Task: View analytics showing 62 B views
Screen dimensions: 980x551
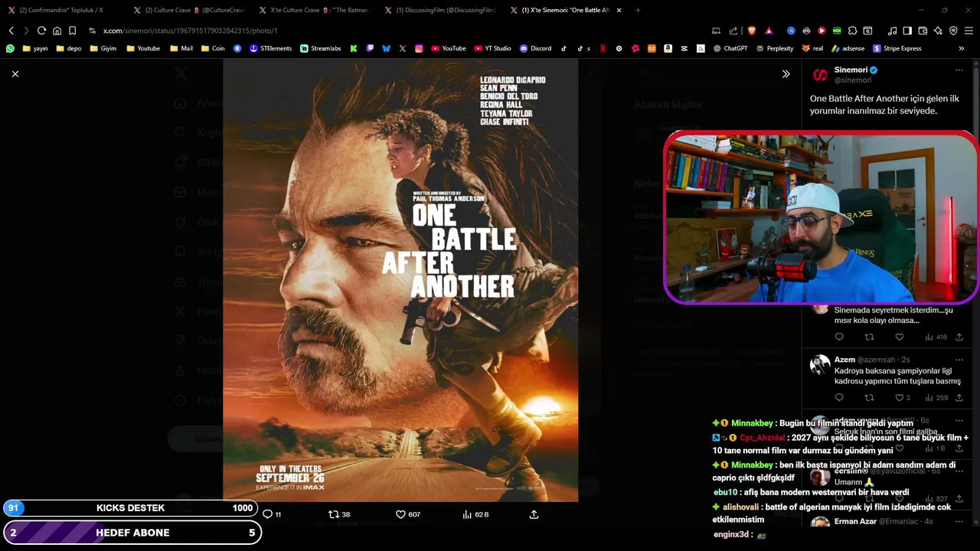Action: [475, 514]
